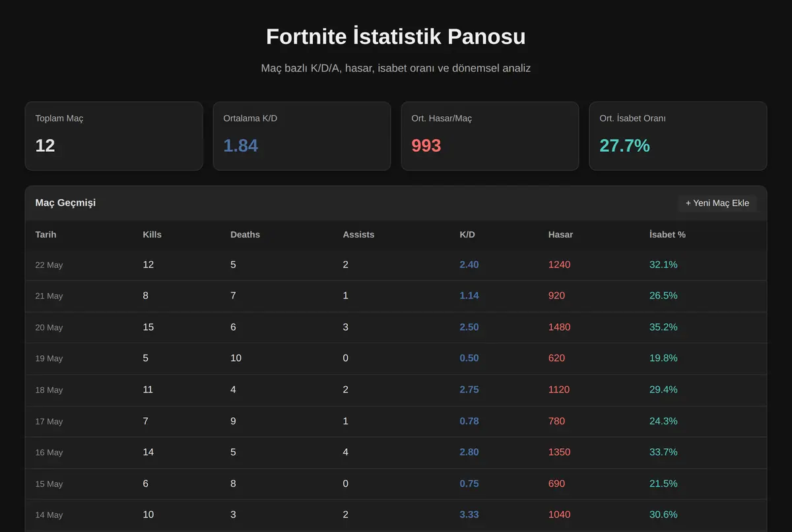This screenshot has width=792, height=532.
Task: Click K/D value 2.40 in the 22 May row
Action: [469, 265]
